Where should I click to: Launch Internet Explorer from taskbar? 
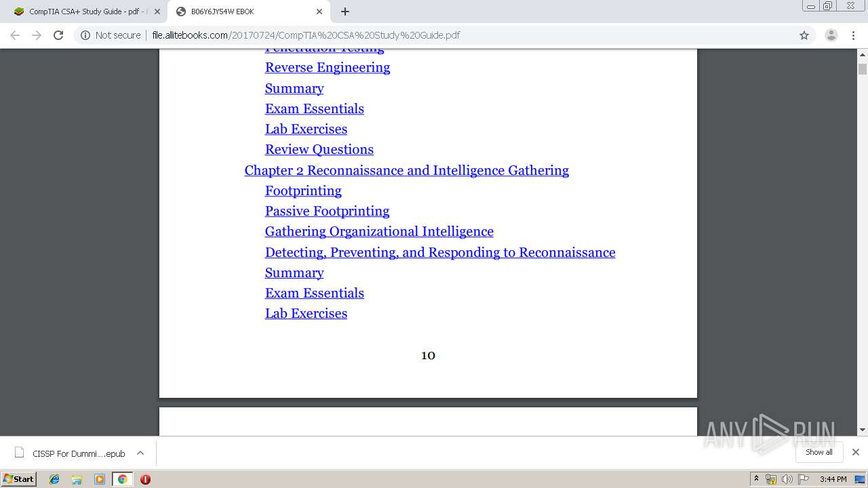click(x=54, y=479)
